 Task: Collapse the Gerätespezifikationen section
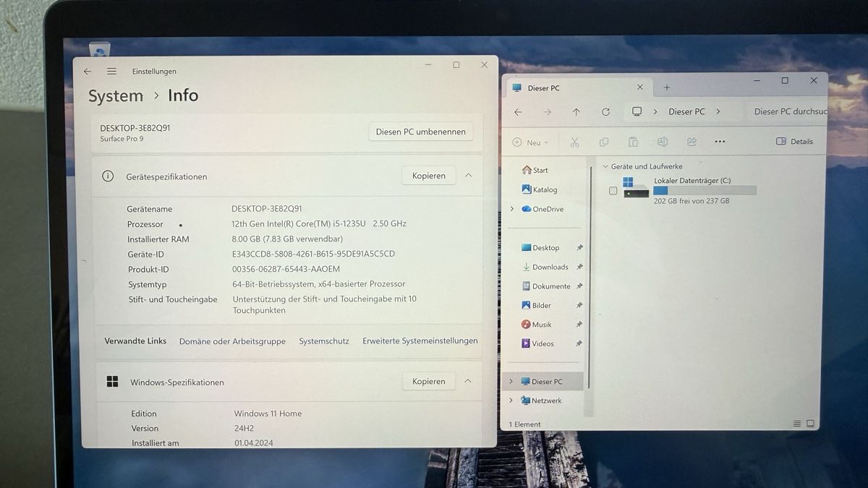(468, 176)
